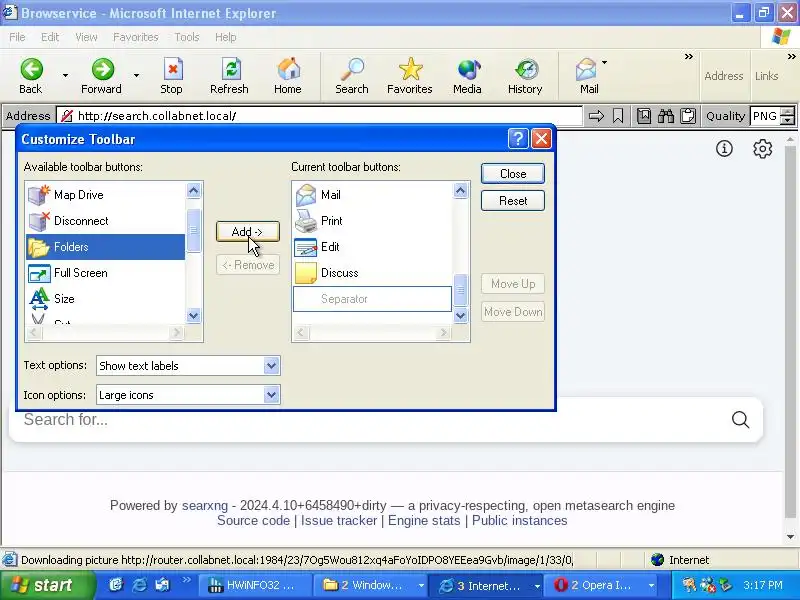
Task: Select Full Screen in available buttons
Action: (x=105, y=273)
